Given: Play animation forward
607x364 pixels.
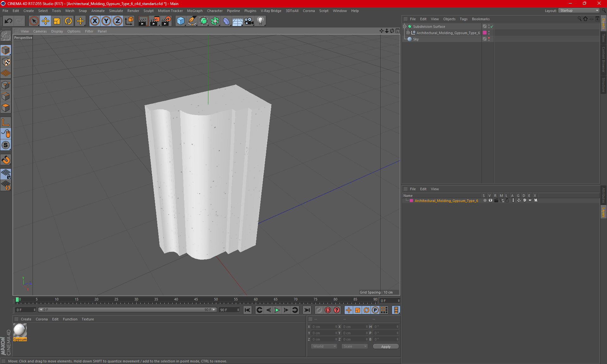Looking at the screenshot, I should 277,310.
